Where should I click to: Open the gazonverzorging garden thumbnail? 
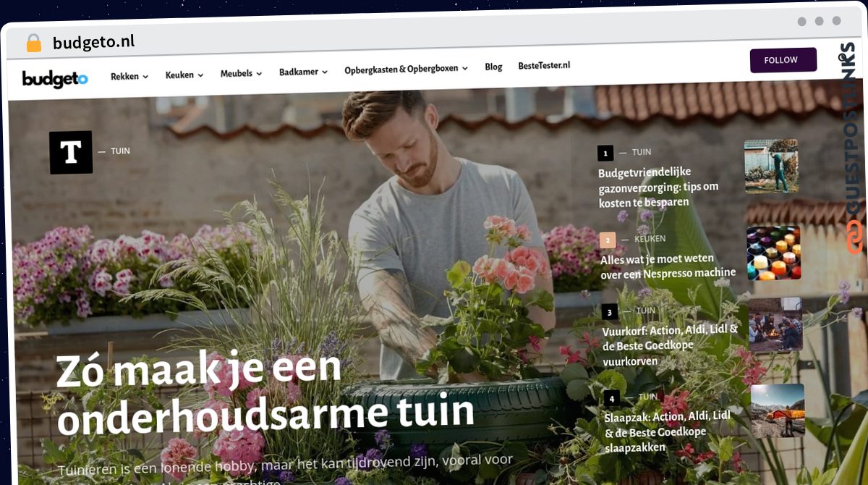coord(771,166)
